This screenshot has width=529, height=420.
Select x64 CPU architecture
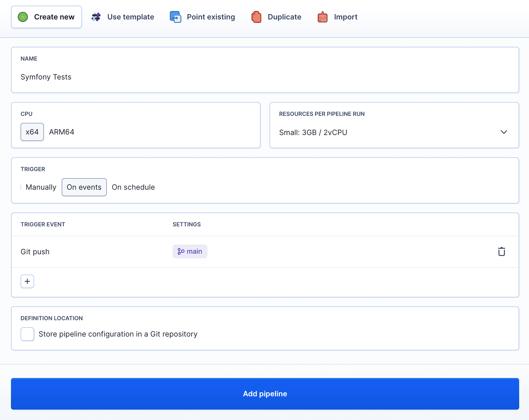(x=32, y=132)
